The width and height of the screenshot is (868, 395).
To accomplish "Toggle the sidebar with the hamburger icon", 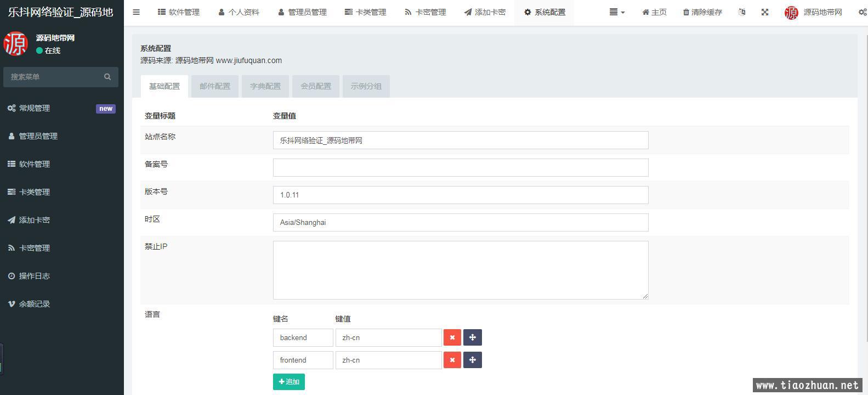I will click(136, 12).
